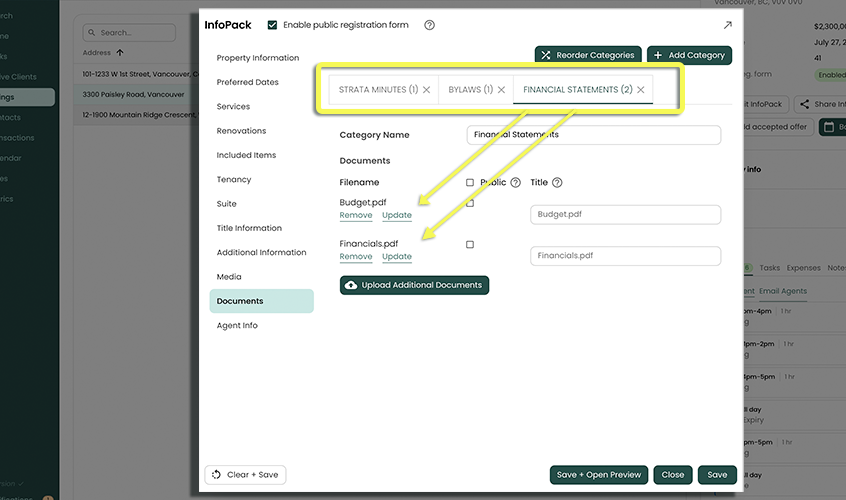The width and height of the screenshot is (846, 500).
Task: Open Property Information section in sidebar
Action: pos(258,58)
